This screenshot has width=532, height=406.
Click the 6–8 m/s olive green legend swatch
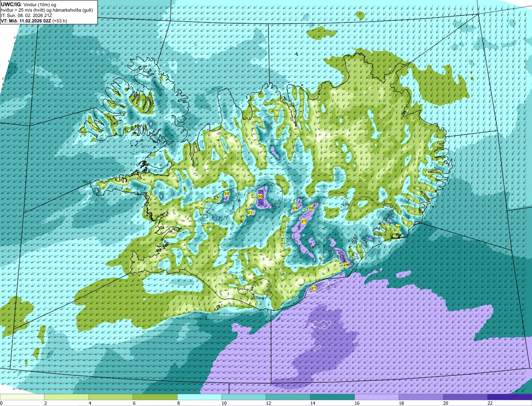[x=155, y=397]
